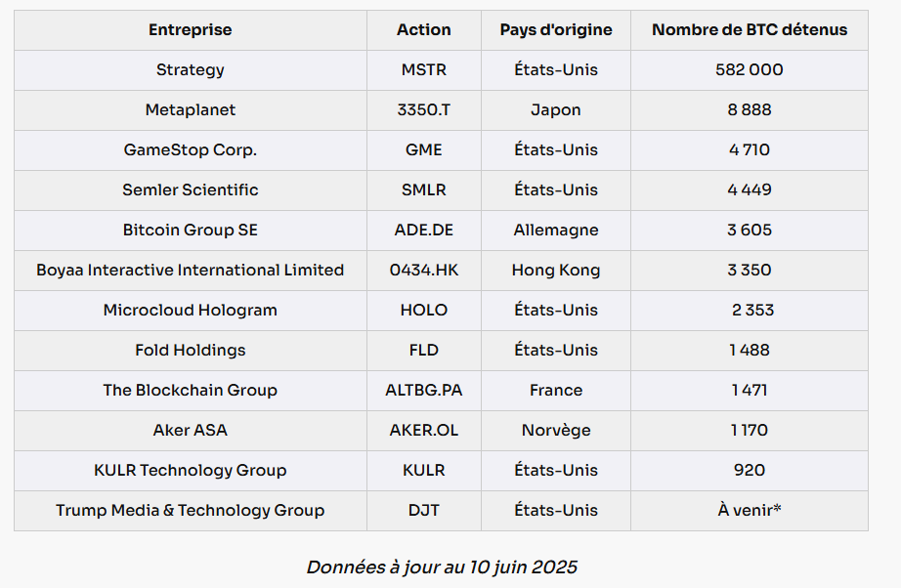Select the HOLO ticker cell
The width and height of the screenshot is (901, 588).
point(423,310)
